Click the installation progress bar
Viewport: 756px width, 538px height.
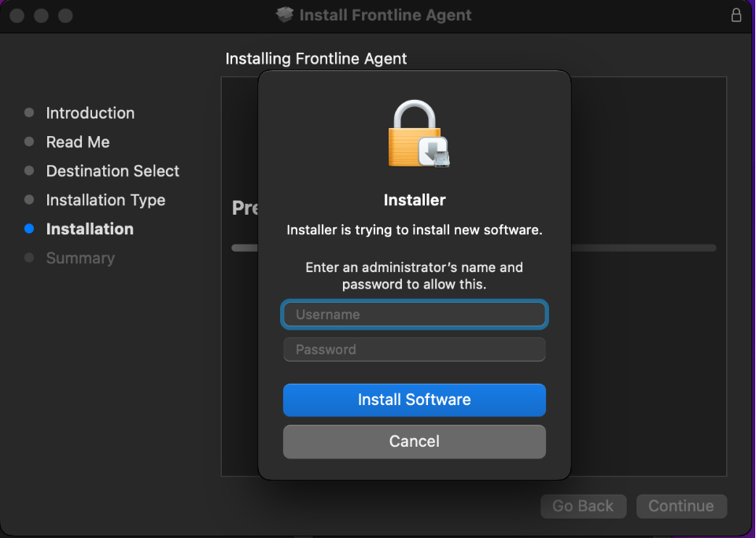coord(644,248)
